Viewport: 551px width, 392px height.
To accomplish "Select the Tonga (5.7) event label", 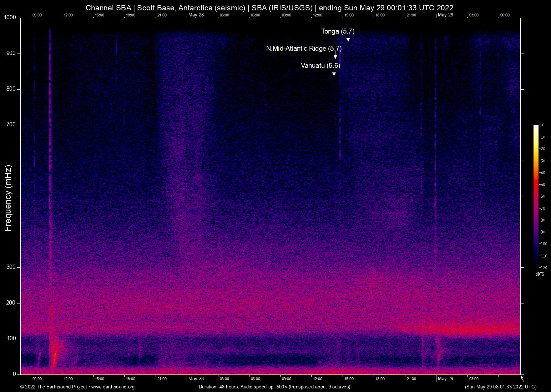I will [x=338, y=31].
